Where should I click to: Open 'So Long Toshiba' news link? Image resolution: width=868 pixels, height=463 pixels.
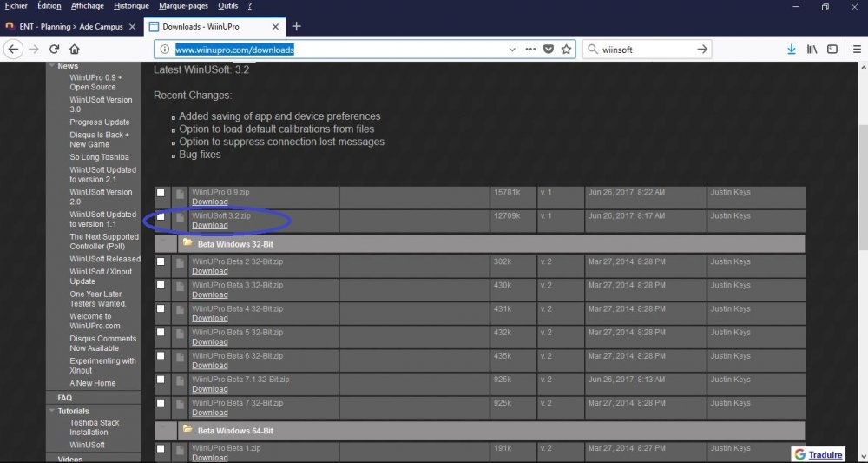[100, 156]
